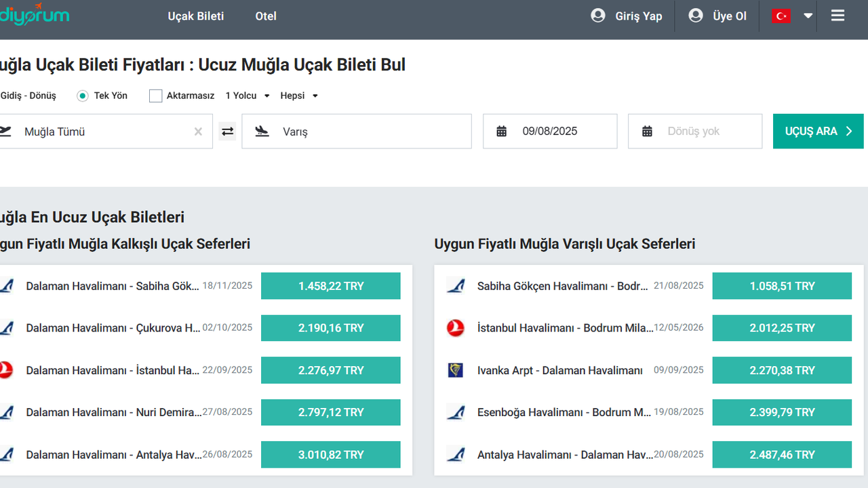Click the 09/08/2025 departure date field
The width and height of the screenshot is (868, 488).
[x=550, y=131]
